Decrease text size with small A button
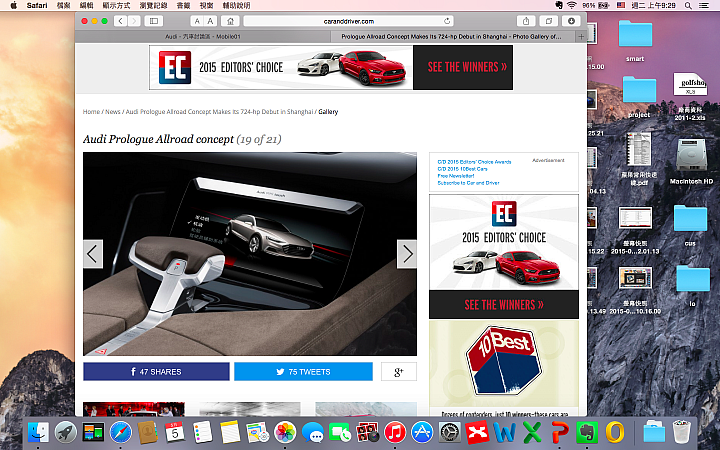Screen dimensions: 720x450 point(197,21)
